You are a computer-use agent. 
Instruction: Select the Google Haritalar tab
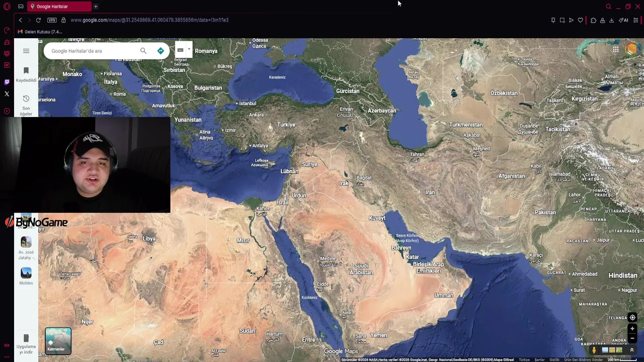tap(59, 7)
